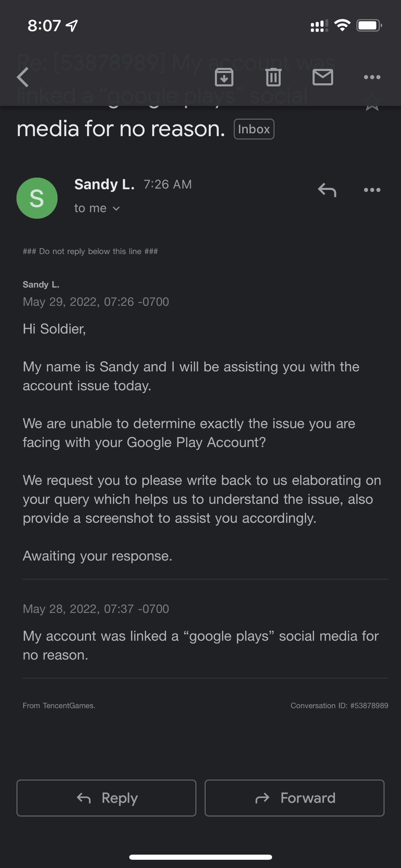The width and height of the screenshot is (401, 868).
Task: Mark the email as unread
Action: point(323,77)
